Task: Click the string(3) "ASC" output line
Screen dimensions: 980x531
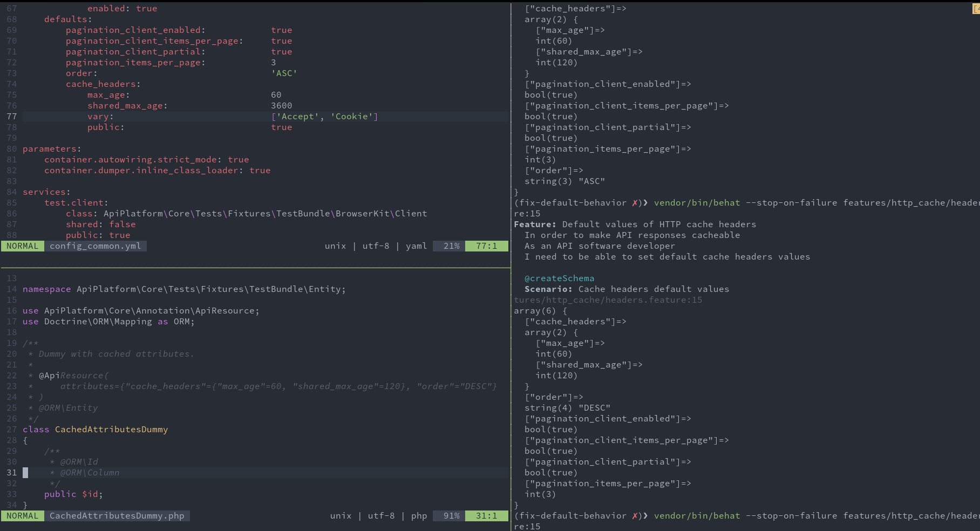Action: point(565,181)
